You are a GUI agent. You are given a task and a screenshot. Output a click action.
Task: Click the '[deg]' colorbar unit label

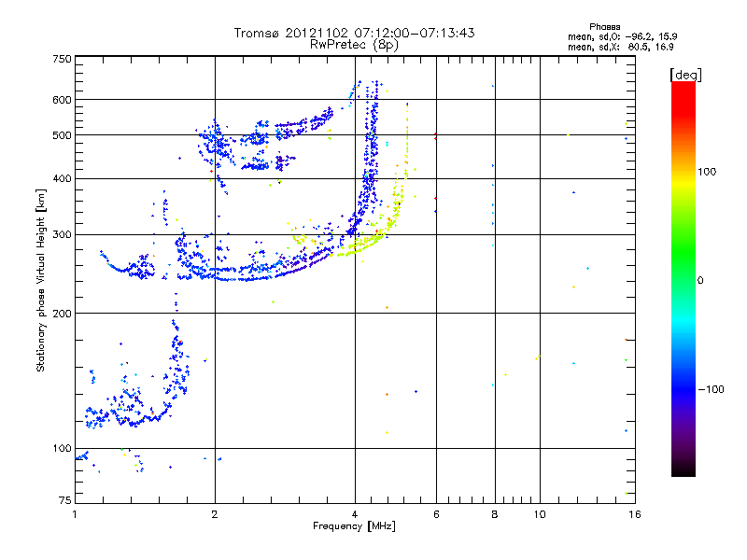685,75
